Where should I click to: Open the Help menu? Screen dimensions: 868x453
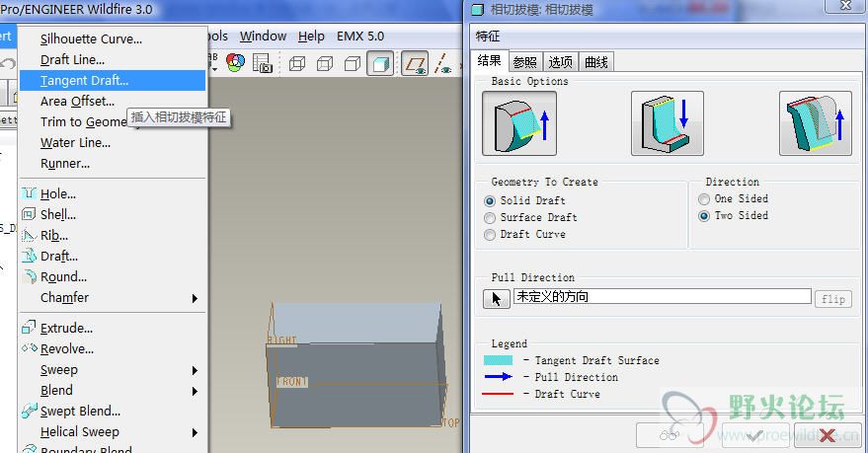pyautogui.click(x=311, y=36)
